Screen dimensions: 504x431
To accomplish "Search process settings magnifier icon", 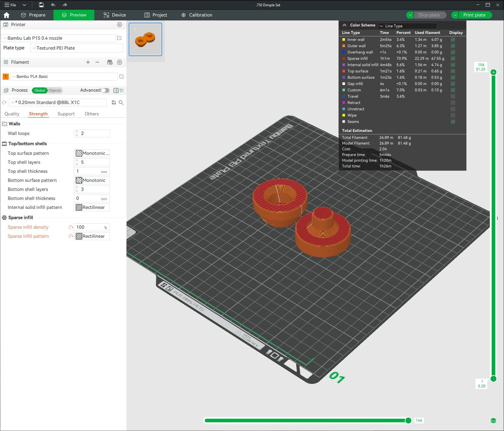I will tap(121, 102).
